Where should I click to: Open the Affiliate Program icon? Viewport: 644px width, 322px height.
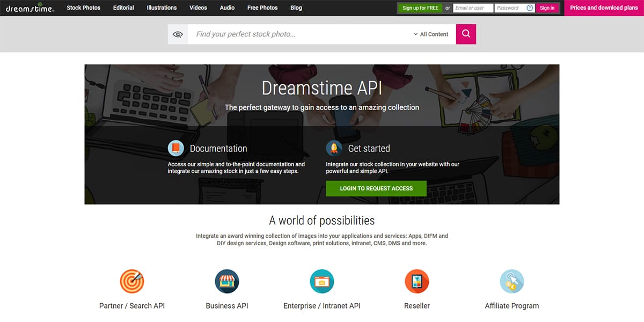(512, 281)
